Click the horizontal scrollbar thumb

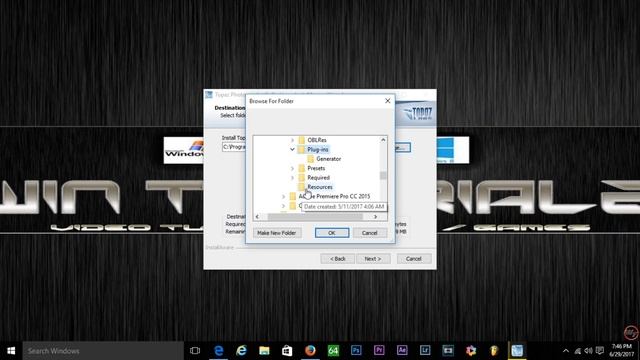coord(315,217)
